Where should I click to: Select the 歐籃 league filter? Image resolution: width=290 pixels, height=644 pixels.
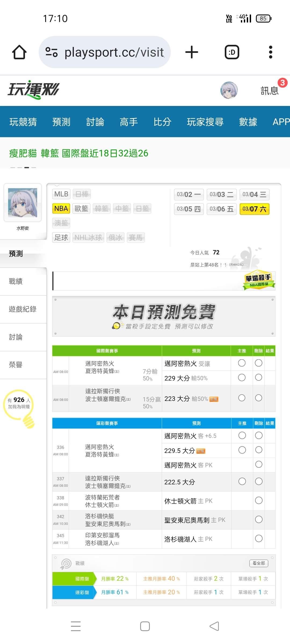(x=81, y=208)
